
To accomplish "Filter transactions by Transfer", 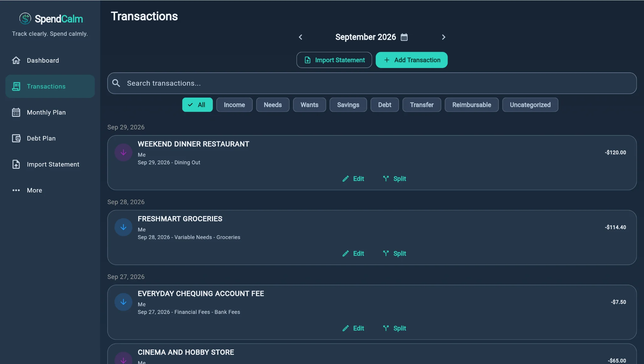I will point(422,105).
